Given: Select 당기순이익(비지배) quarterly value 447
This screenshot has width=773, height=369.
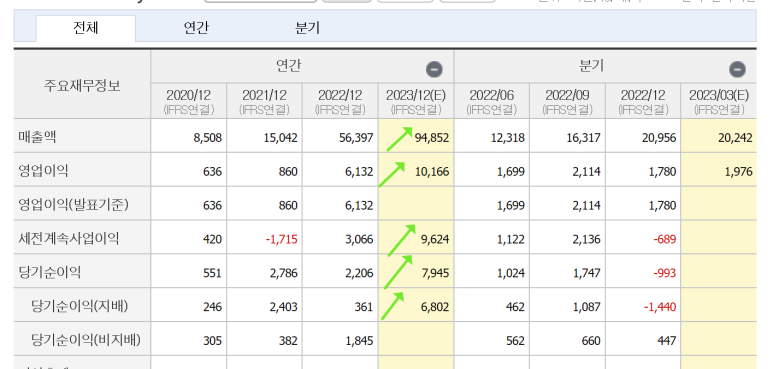Looking at the screenshot, I should tap(667, 341).
